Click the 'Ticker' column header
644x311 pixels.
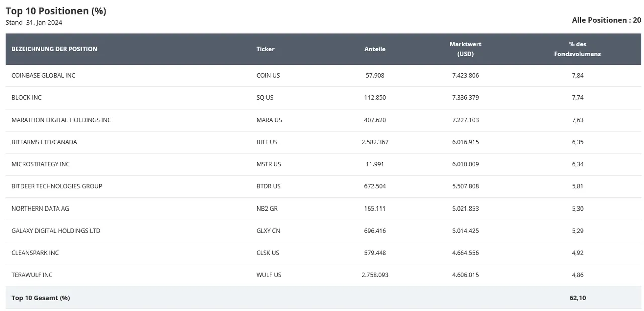[x=265, y=49]
